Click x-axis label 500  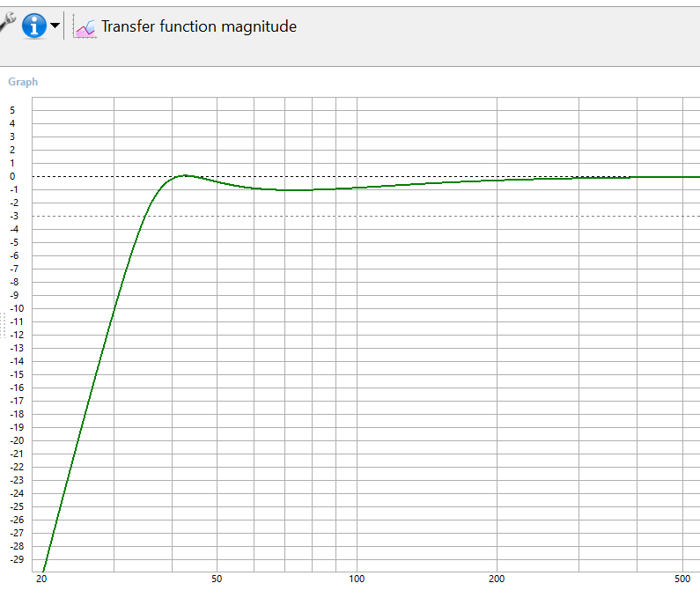click(682, 579)
